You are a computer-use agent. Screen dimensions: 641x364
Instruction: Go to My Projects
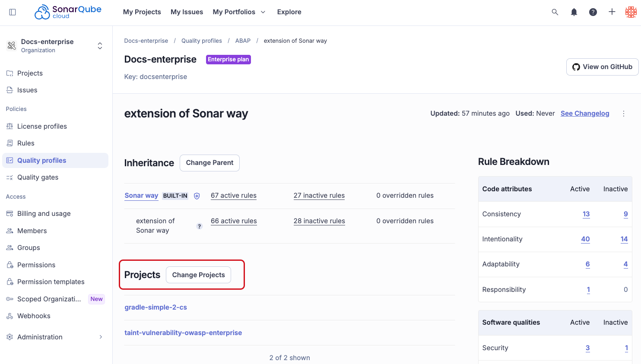pos(142,12)
